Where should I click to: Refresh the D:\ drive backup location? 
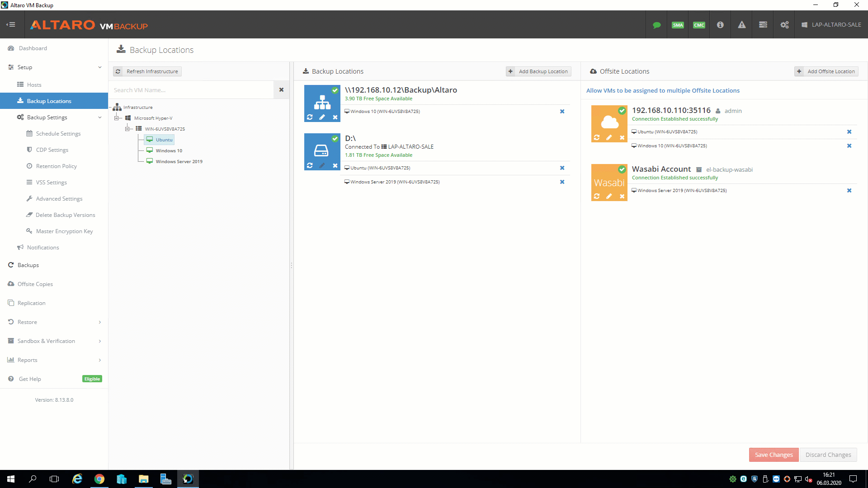tap(310, 165)
